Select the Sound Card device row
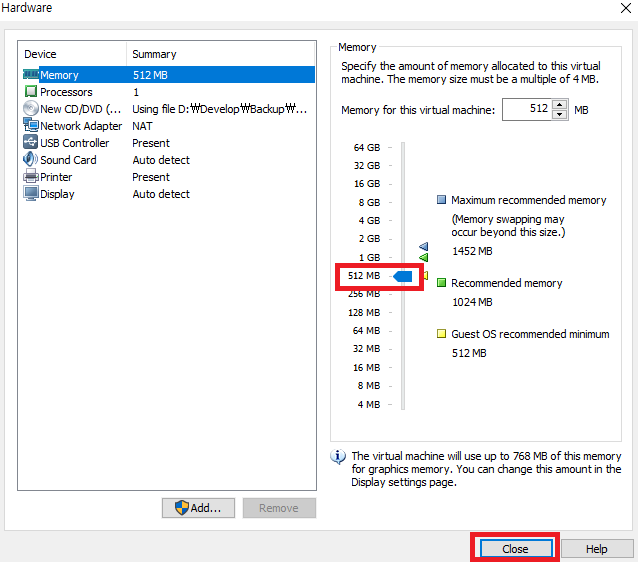 tap(168, 160)
